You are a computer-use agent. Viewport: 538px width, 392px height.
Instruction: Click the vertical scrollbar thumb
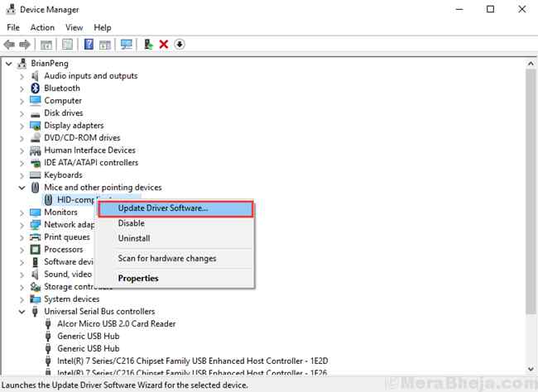click(x=531, y=191)
